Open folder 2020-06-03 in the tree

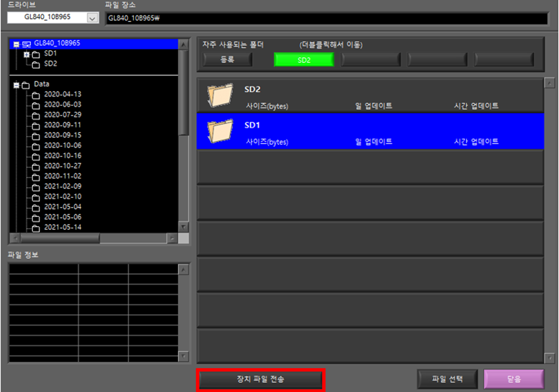[62, 105]
